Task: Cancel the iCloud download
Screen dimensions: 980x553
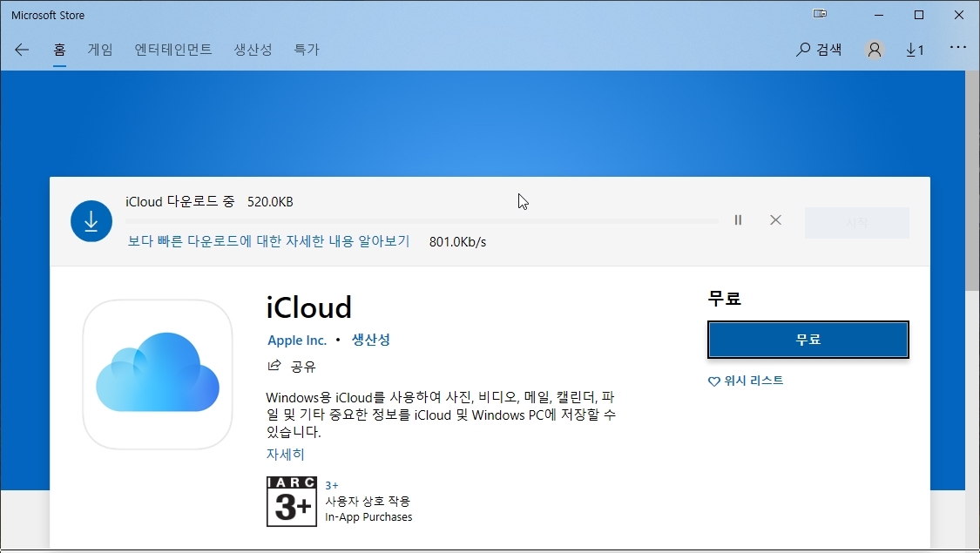Action: (775, 220)
